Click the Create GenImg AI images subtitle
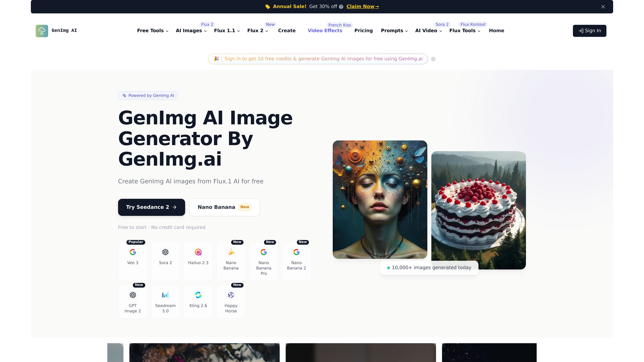This screenshot has height=362, width=644. pos(191,181)
